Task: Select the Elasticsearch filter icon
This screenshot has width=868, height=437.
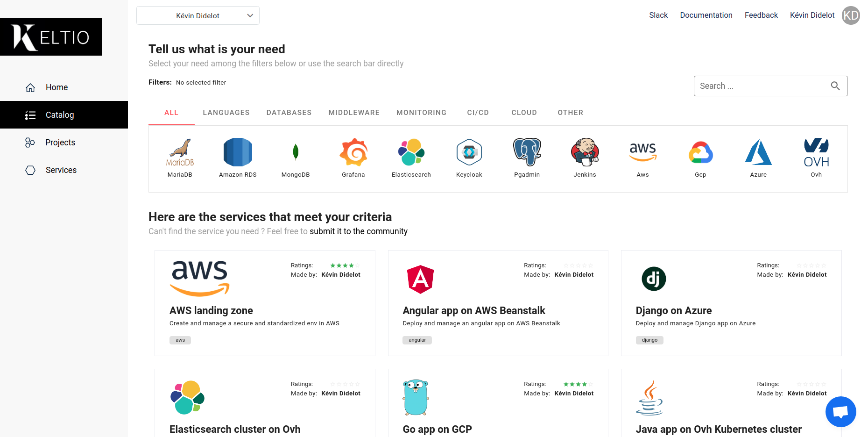Action: coord(411,152)
